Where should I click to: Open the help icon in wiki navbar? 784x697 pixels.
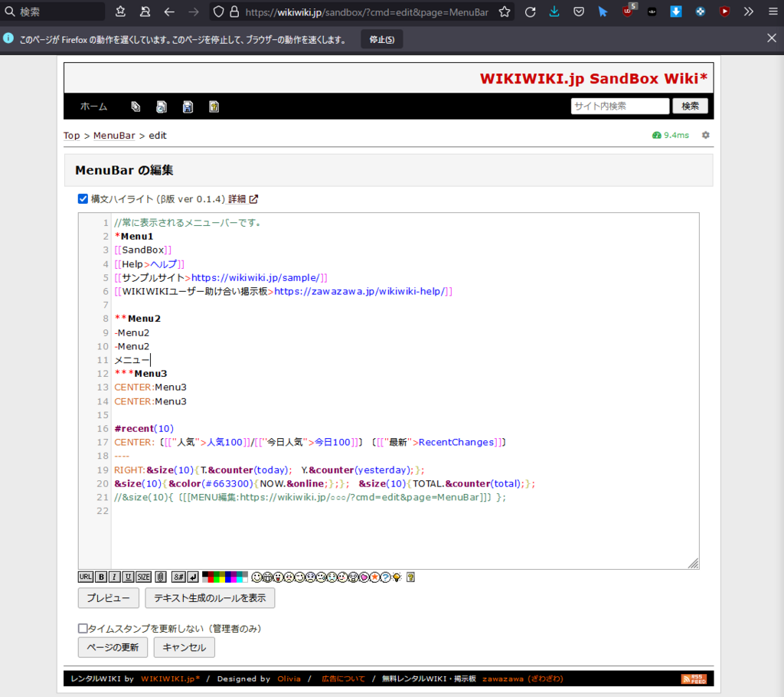214,106
